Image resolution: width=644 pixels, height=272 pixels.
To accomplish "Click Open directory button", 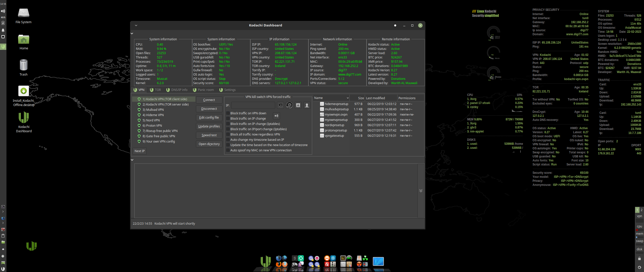I will (209, 144).
